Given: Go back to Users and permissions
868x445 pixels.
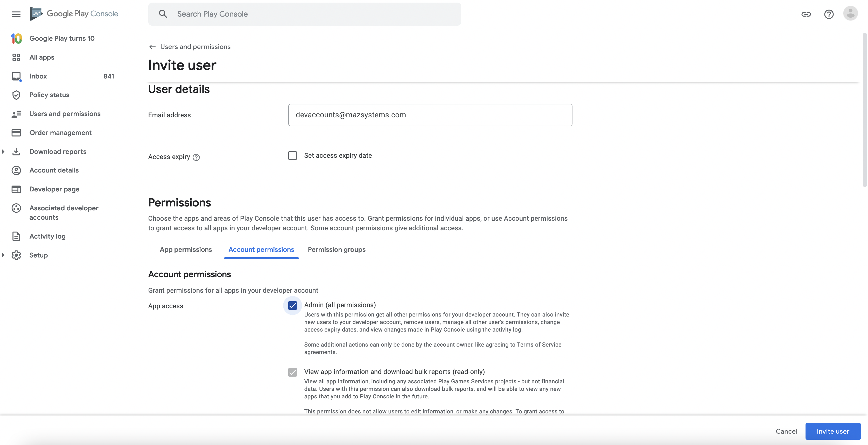Looking at the screenshot, I should coord(190,47).
